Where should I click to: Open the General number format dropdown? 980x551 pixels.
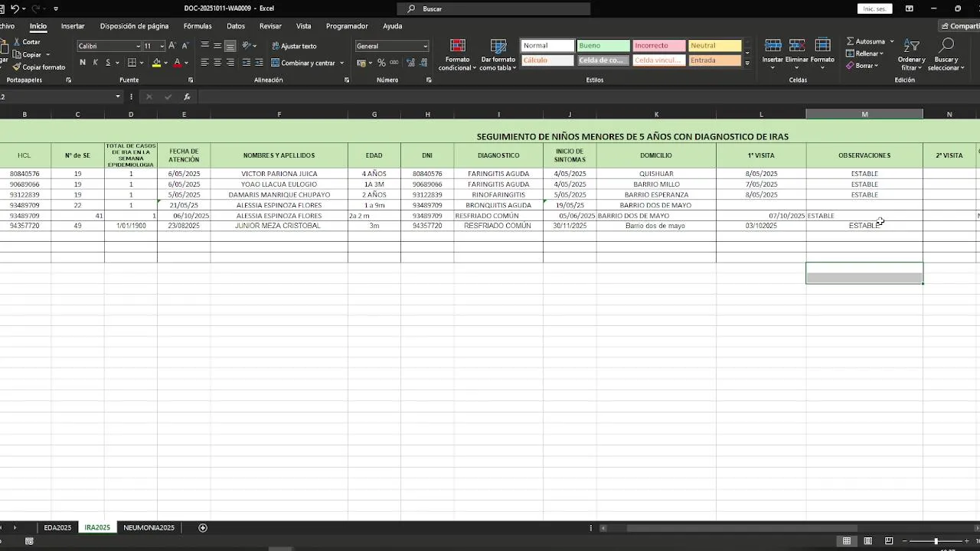point(425,46)
